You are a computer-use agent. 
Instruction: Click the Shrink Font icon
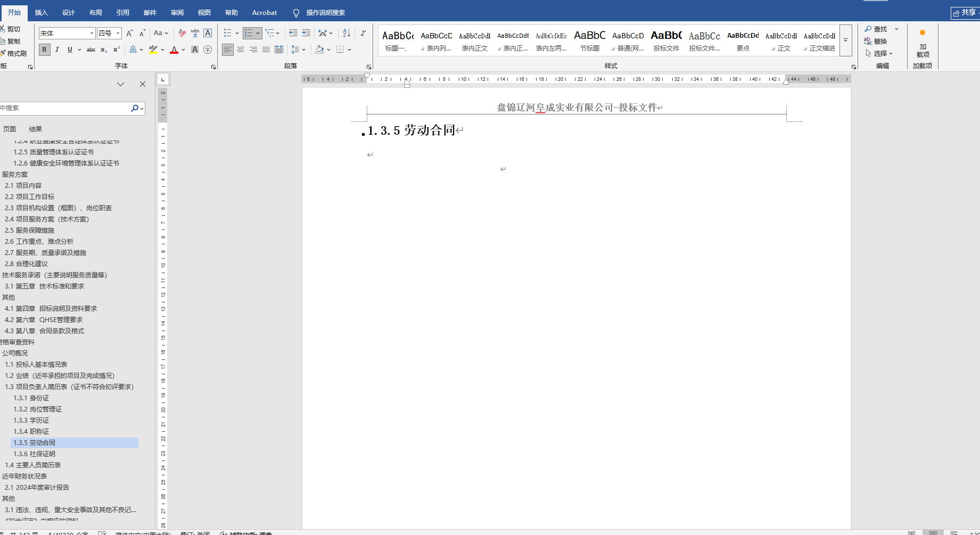[x=142, y=33]
